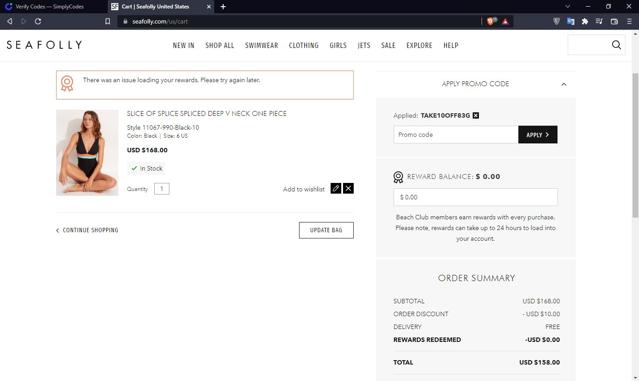
Task: Click the 'USD $168.00' item price
Action: (x=147, y=150)
